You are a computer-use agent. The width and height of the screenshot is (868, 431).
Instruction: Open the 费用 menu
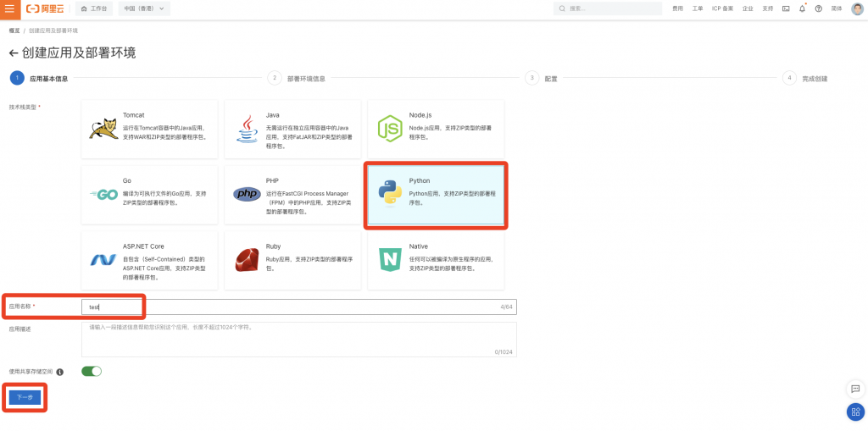click(x=677, y=8)
